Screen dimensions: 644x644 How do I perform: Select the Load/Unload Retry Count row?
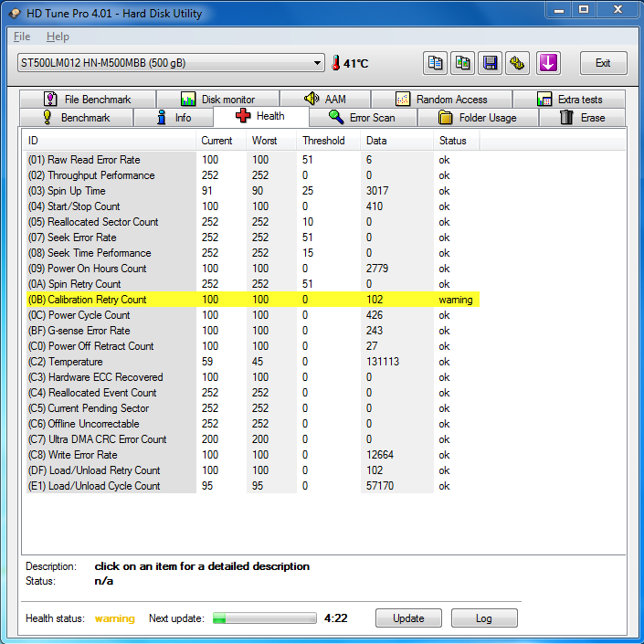coord(253,470)
